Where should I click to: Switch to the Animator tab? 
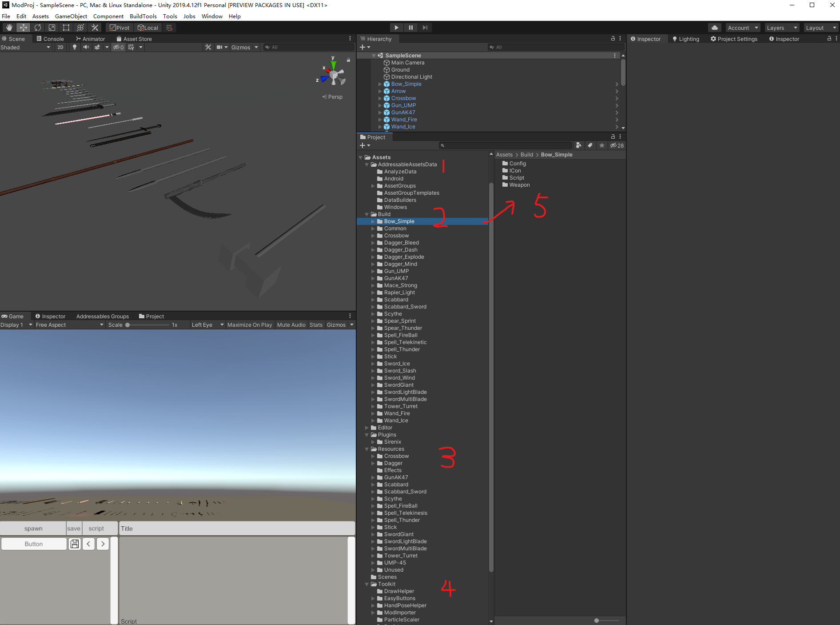90,39
